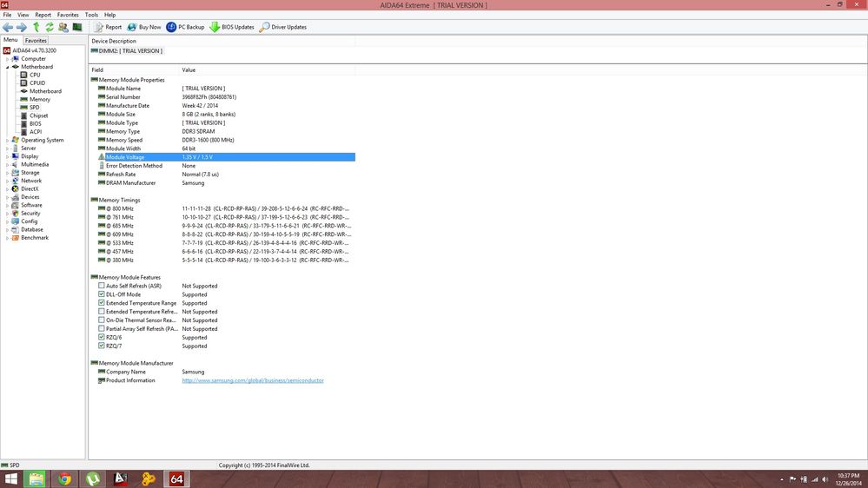Expand the DirectX tree node
This screenshot has height=488, width=868.
(7, 189)
